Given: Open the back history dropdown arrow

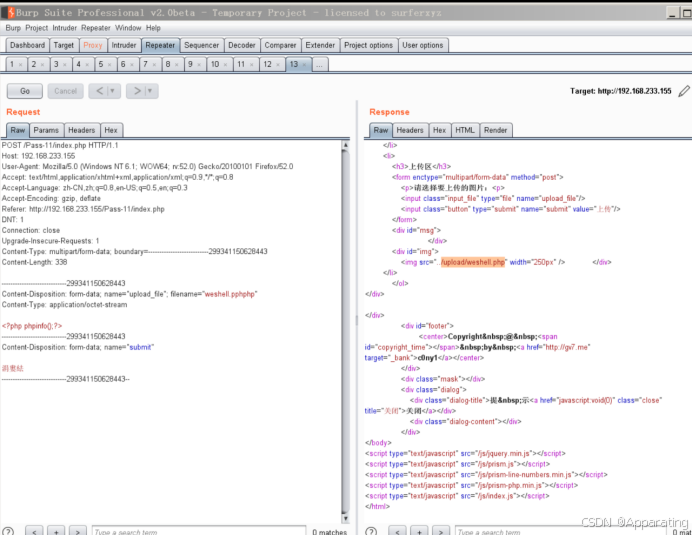Looking at the screenshot, I should click(x=113, y=91).
